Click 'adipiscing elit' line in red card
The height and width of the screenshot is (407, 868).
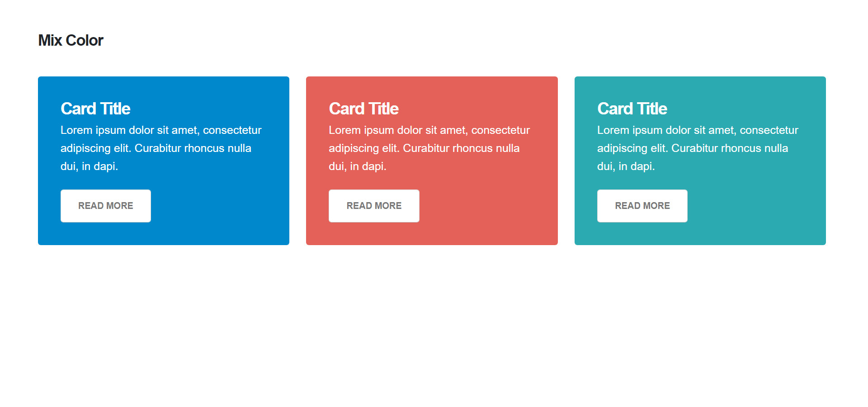pyautogui.click(x=424, y=148)
